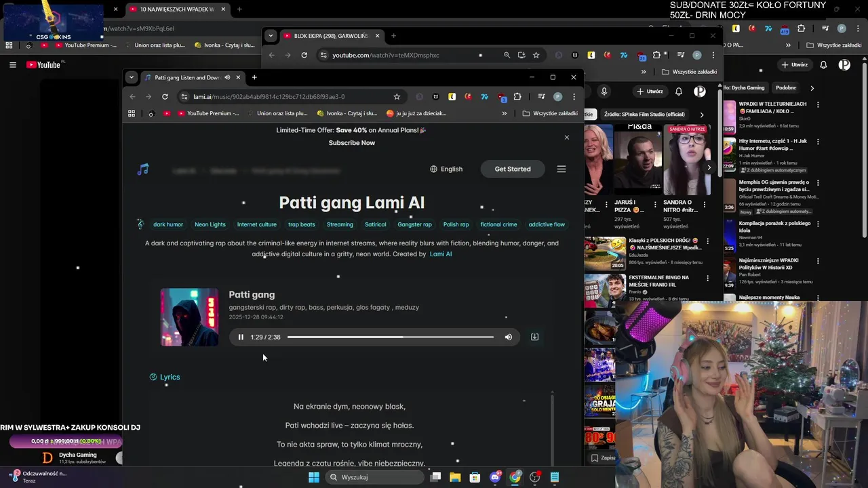The height and width of the screenshot is (488, 868).
Task: Open Discord from taskbar
Action: [x=495, y=477]
